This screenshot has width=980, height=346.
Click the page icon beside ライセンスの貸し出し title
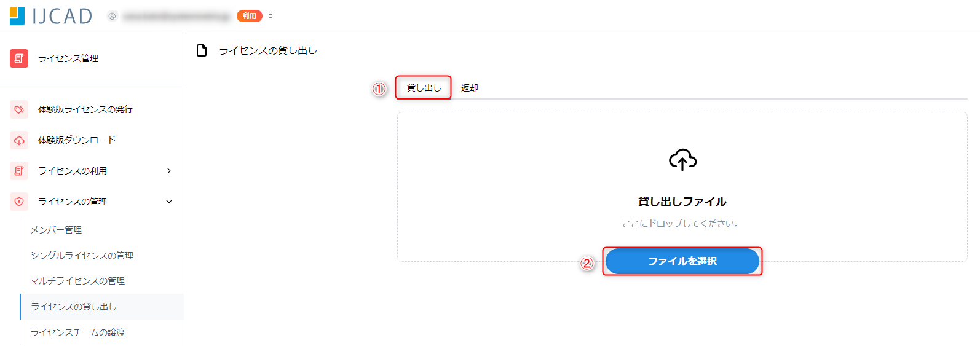point(202,50)
